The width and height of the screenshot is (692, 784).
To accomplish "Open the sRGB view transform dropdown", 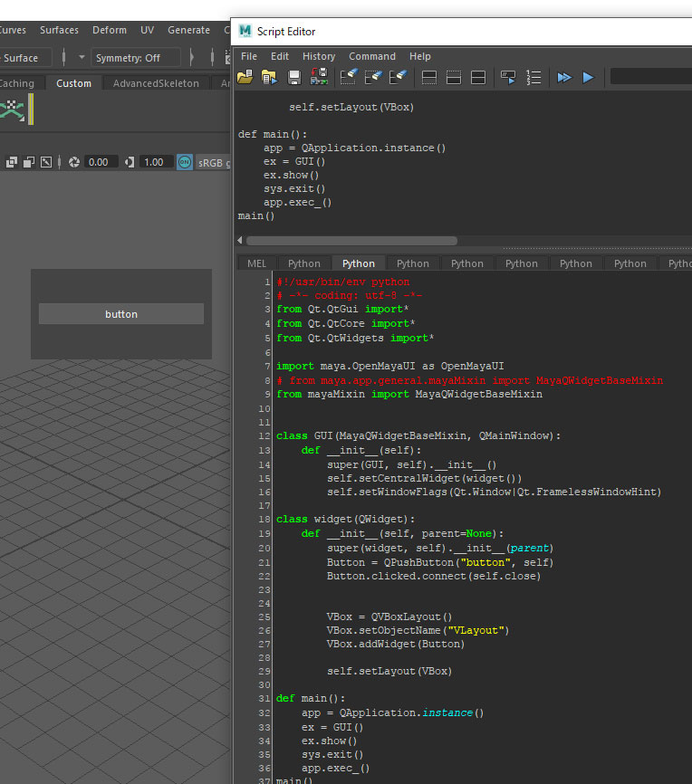I will (x=214, y=162).
